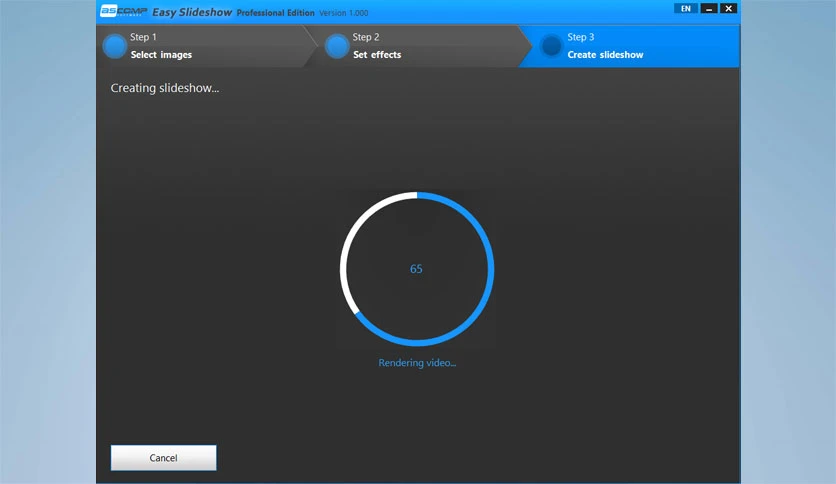Click the 'Rendering video...' status text
Screen dimensions: 836x484
tap(417, 363)
